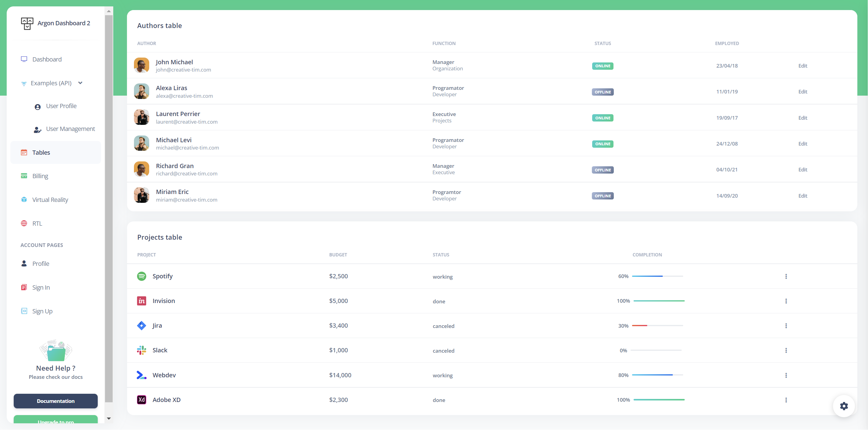Open the Billing sidebar page
This screenshot has width=868, height=430.
tap(40, 176)
